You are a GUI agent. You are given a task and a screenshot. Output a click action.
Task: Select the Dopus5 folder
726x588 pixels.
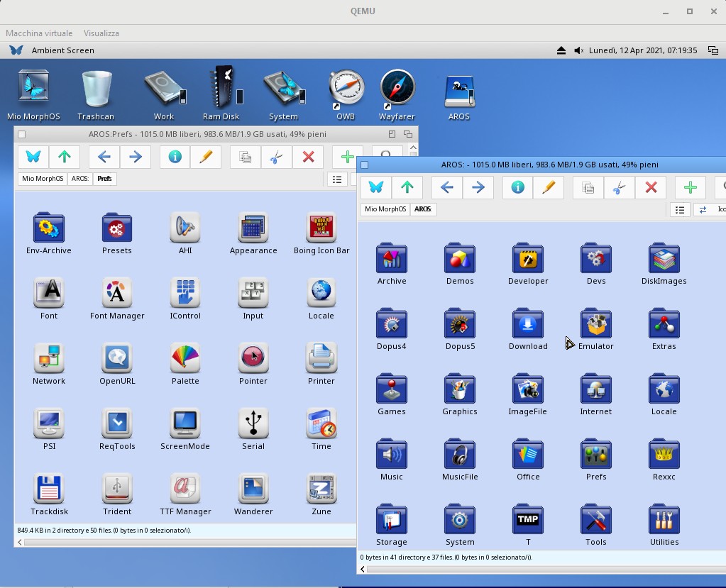click(459, 325)
